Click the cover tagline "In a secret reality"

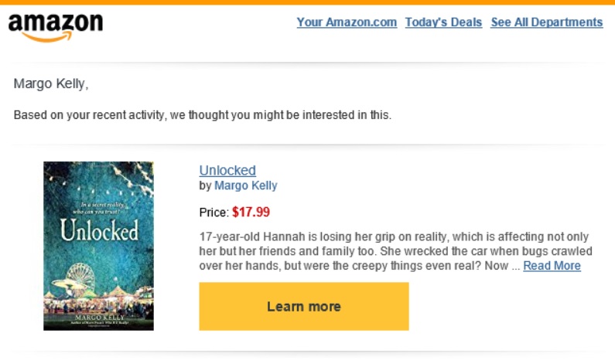coord(98,206)
